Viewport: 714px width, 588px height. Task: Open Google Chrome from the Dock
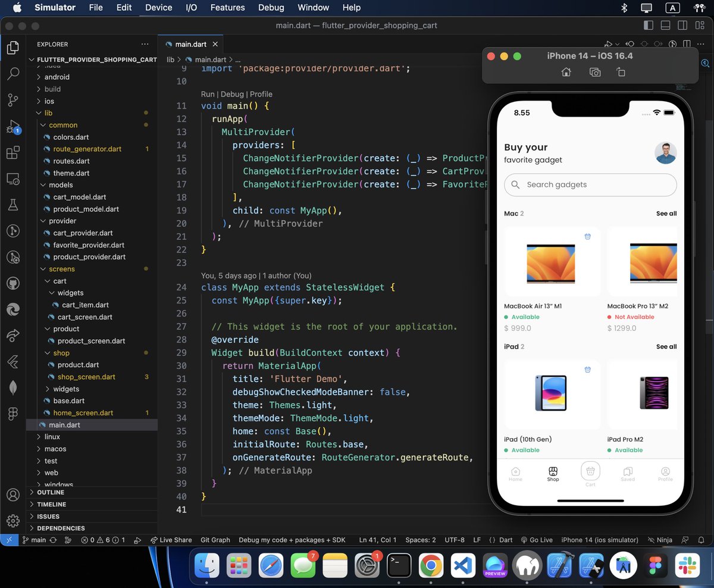pyautogui.click(x=430, y=565)
